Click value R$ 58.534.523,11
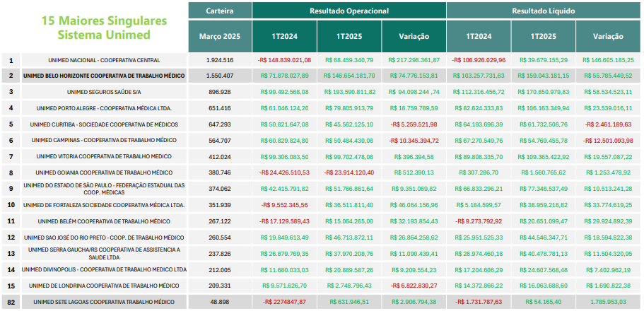Screen dimensions: 644x316 607,92
